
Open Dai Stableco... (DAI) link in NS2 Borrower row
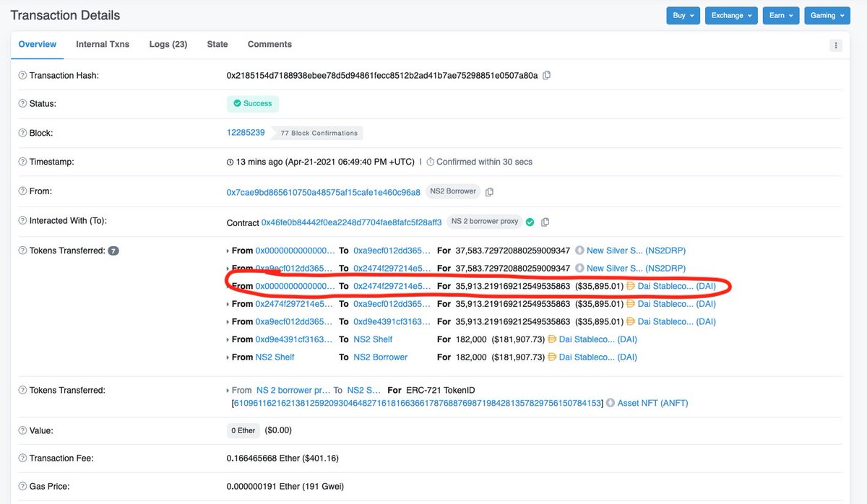[598, 357]
